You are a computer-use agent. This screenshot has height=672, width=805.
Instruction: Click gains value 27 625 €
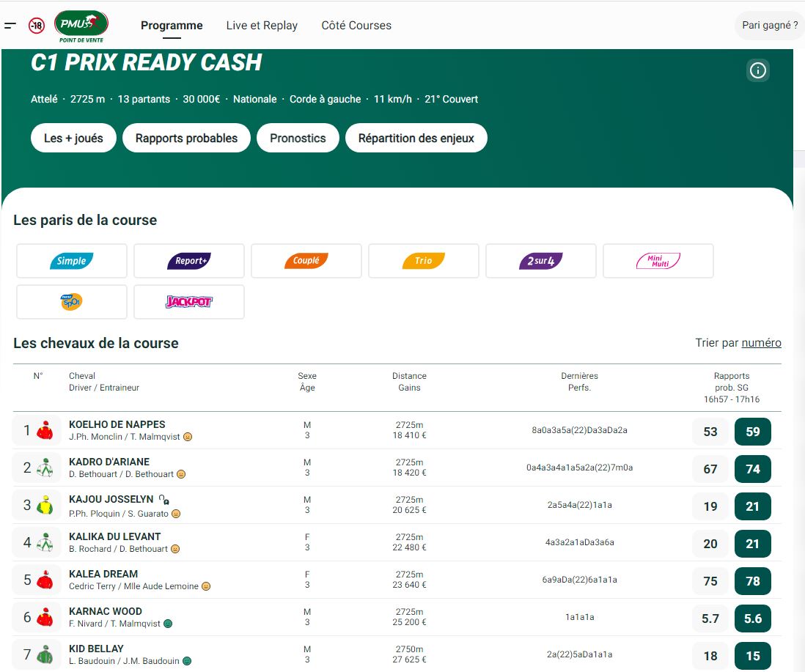409,660
